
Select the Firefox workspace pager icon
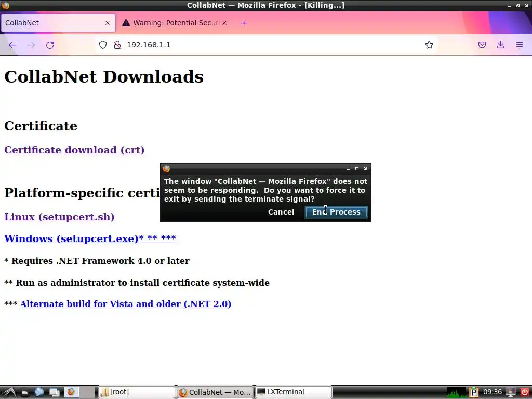coord(71,392)
